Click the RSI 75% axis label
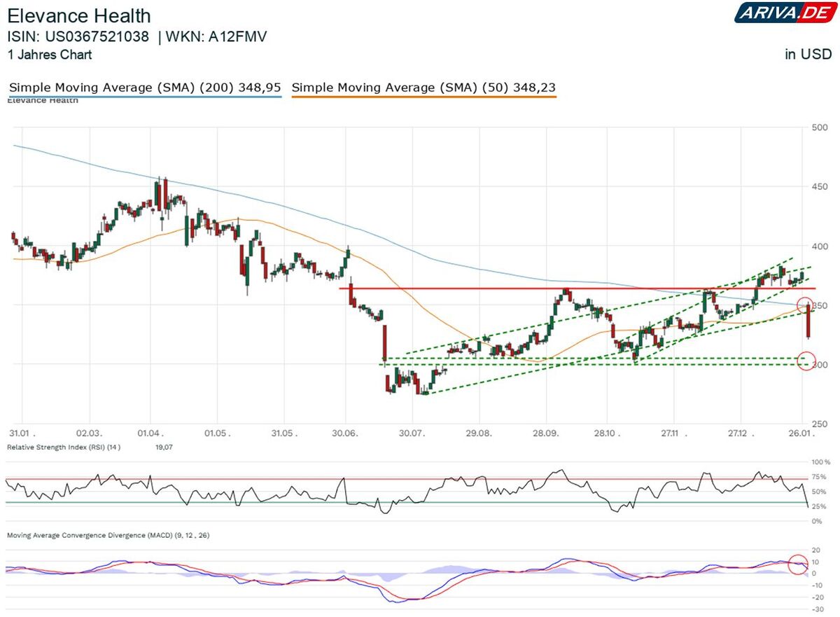The width and height of the screenshot is (840, 617). click(x=819, y=477)
